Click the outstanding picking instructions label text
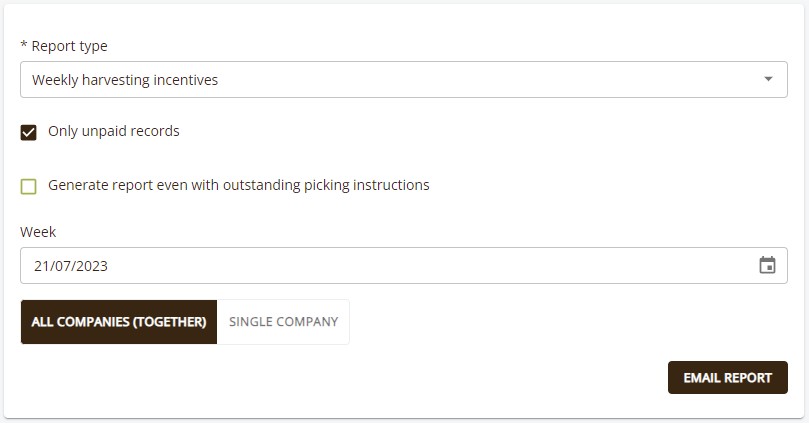The width and height of the screenshot is (809, 423). click(x=238, y=185)
